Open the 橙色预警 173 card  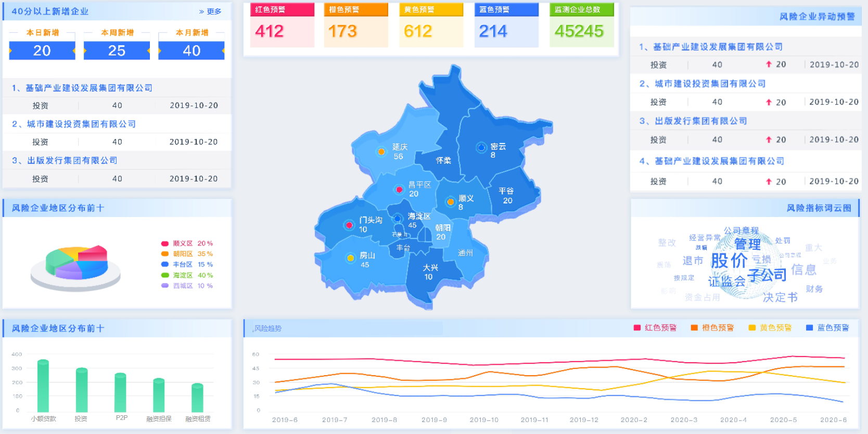(356, 25)
